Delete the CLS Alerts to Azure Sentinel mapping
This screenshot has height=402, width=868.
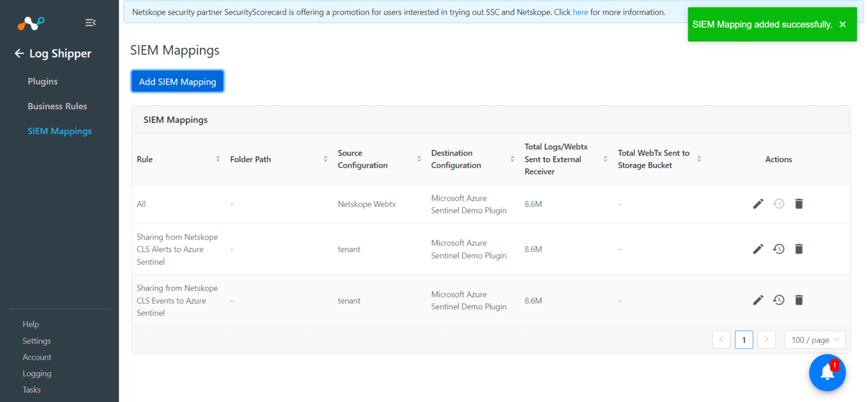[x=798, y=248]
